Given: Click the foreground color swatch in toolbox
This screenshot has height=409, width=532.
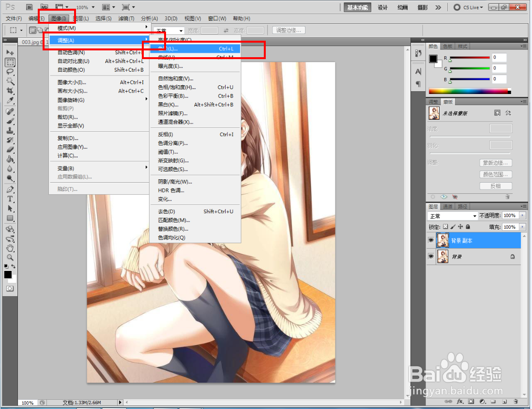Looking at the screenshot, I should click(8, 274).
